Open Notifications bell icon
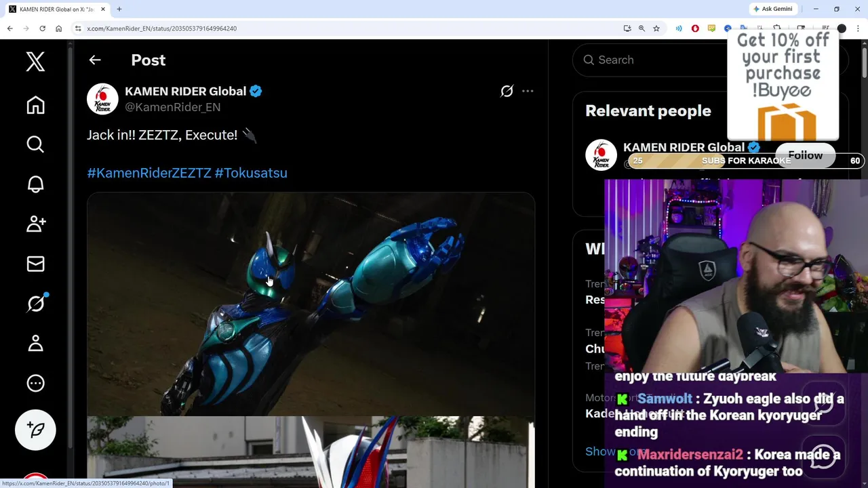868x488 pixels. pos(35,184)
